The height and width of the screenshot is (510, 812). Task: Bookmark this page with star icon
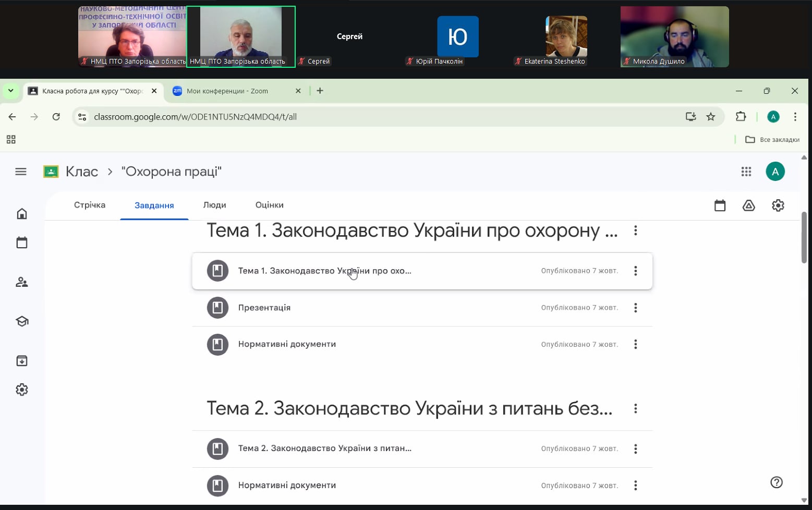point(710,117)
